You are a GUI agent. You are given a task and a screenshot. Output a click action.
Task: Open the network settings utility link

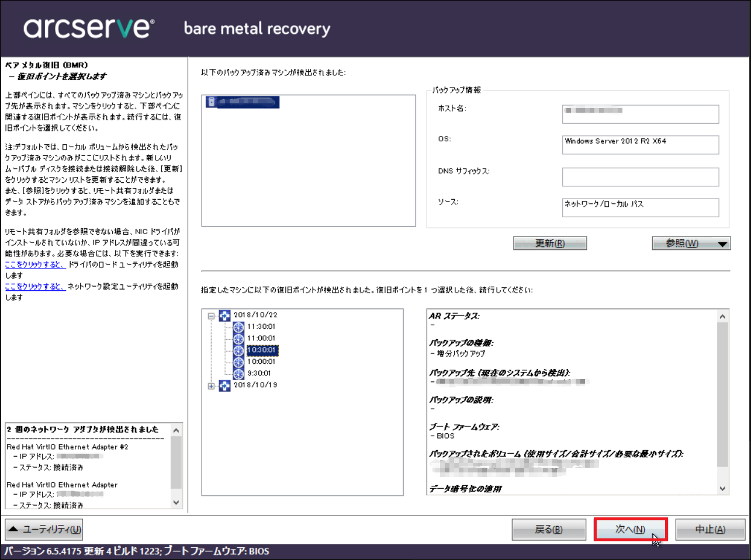click(35, 286)
